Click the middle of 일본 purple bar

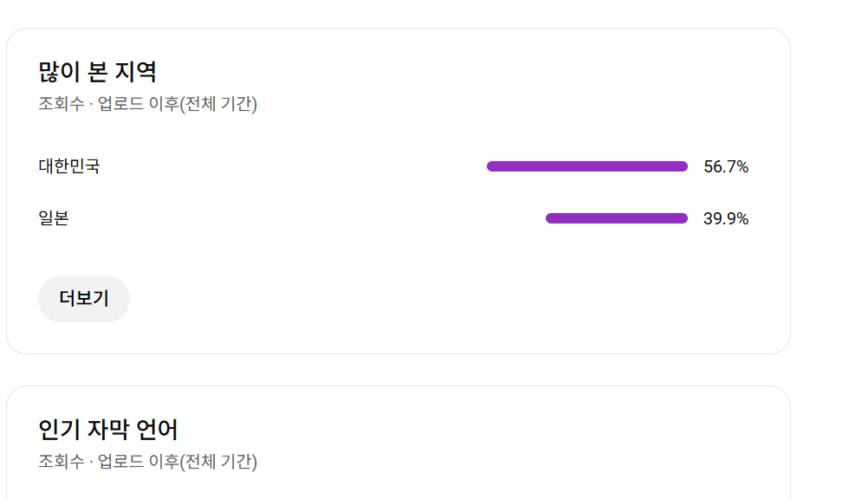617,218
